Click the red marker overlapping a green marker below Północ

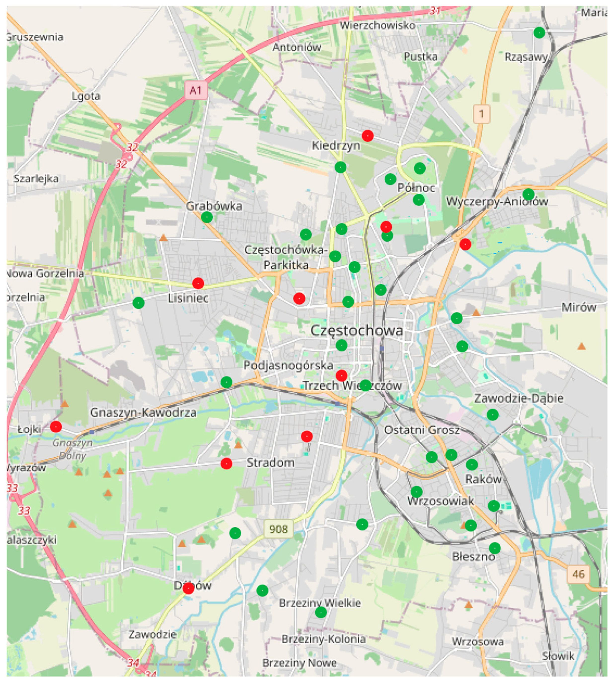click(x=386, y=227)
